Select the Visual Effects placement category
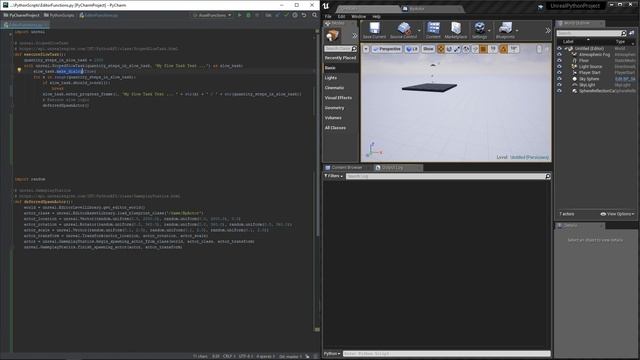The image size is (640, 360). pyautogui.click(x=340, y=98)
